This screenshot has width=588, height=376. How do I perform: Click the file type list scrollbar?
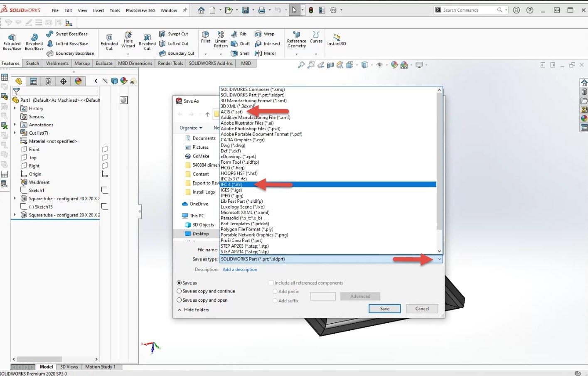[439, 161]
